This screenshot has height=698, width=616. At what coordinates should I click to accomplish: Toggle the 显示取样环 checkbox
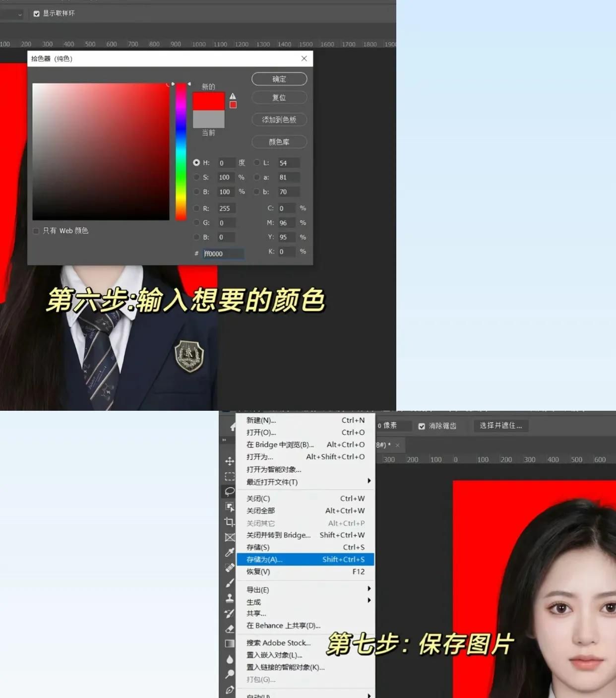[x=37, y=14]
